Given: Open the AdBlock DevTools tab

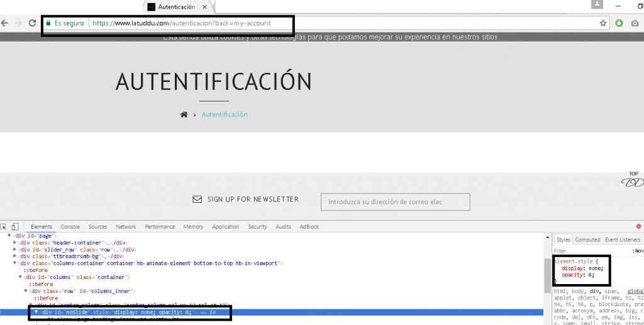Looking at the screenshot, I should coord(309,227).
